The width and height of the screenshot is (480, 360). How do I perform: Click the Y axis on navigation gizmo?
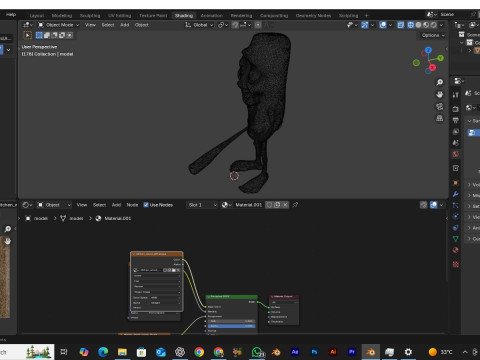(441, 58)
